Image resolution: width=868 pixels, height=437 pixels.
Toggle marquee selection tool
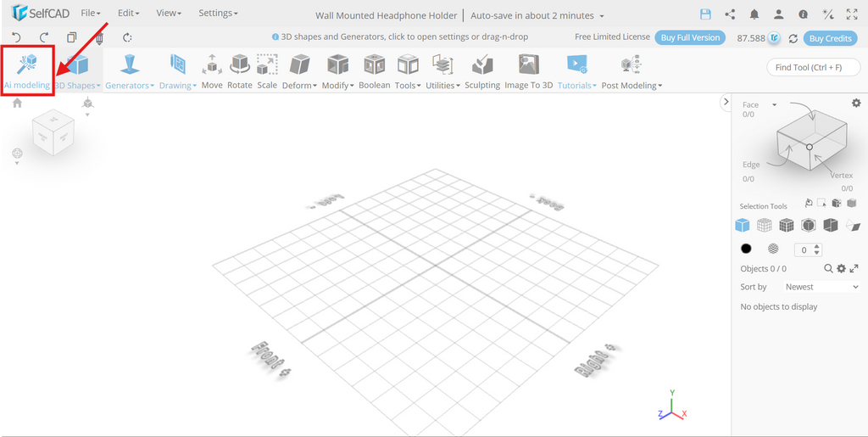(822, 204)
